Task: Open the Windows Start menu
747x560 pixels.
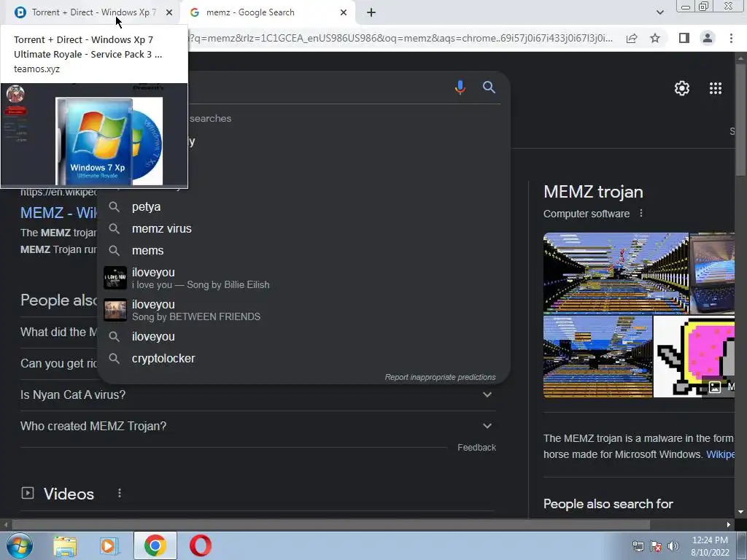Action: point(20,545)
